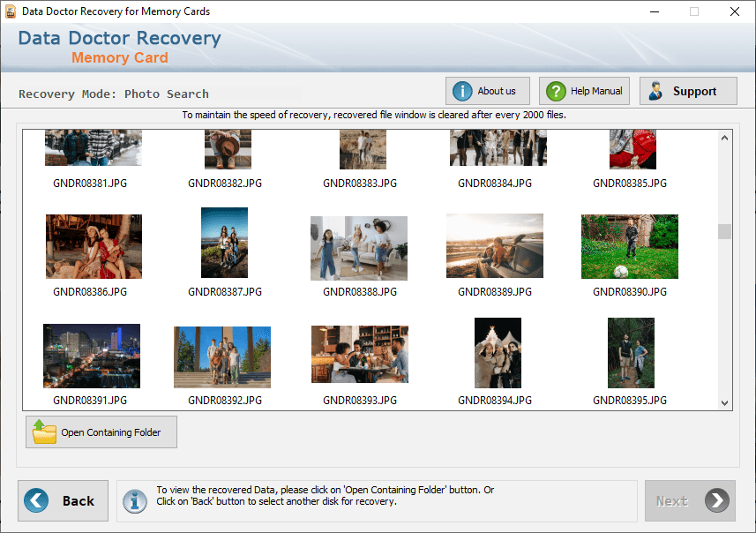The height and width of the screenshot is (533, 756).
Task: Click the Next button
Action: (x=690, y=500)
